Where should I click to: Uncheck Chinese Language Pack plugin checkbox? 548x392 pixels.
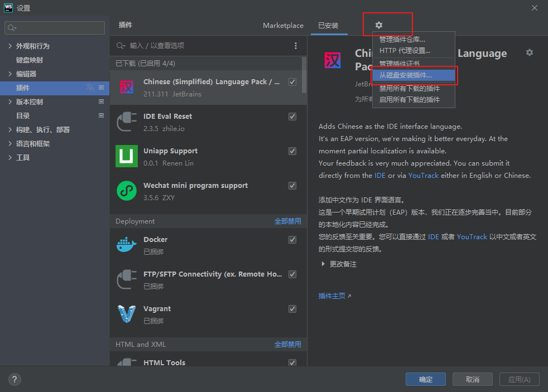coord(292,82)
